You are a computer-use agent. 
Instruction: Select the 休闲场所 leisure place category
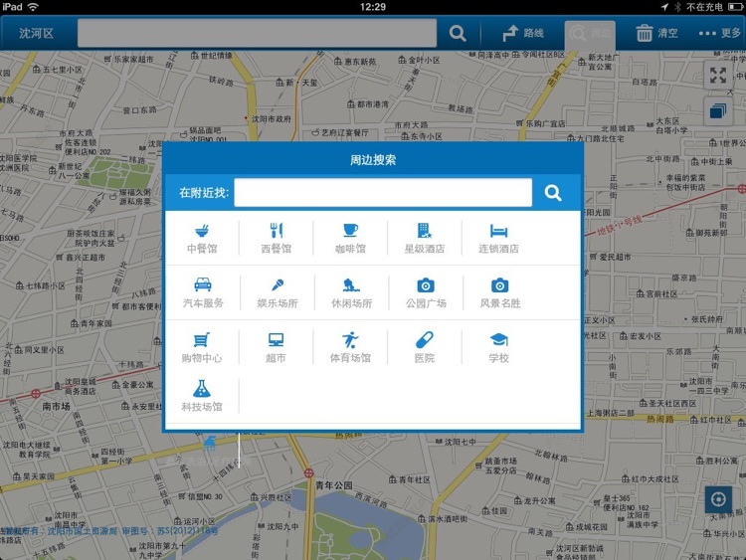pos(351,292)
